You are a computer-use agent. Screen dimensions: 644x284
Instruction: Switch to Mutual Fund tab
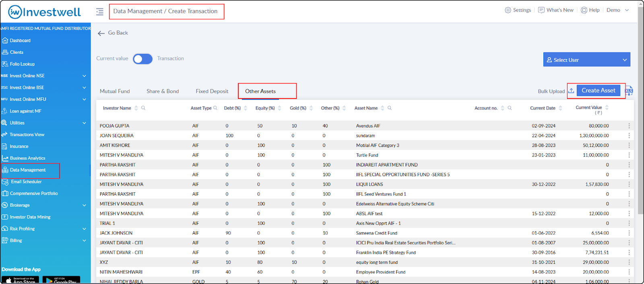tap(115, 91)
